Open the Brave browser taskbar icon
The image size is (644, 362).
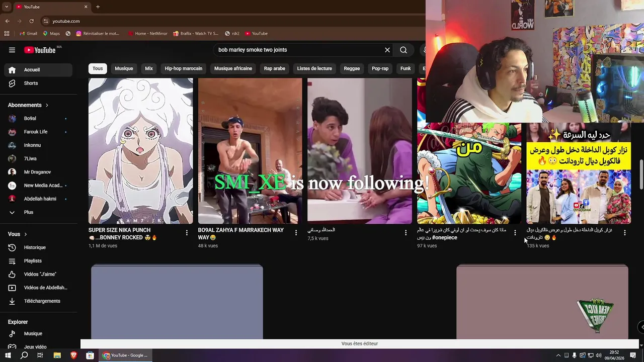pos(73,355)
